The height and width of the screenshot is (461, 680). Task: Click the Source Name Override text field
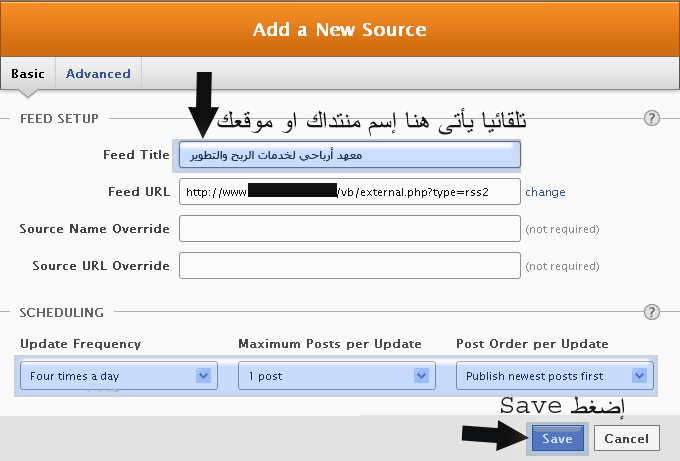(x=349, y=229)
